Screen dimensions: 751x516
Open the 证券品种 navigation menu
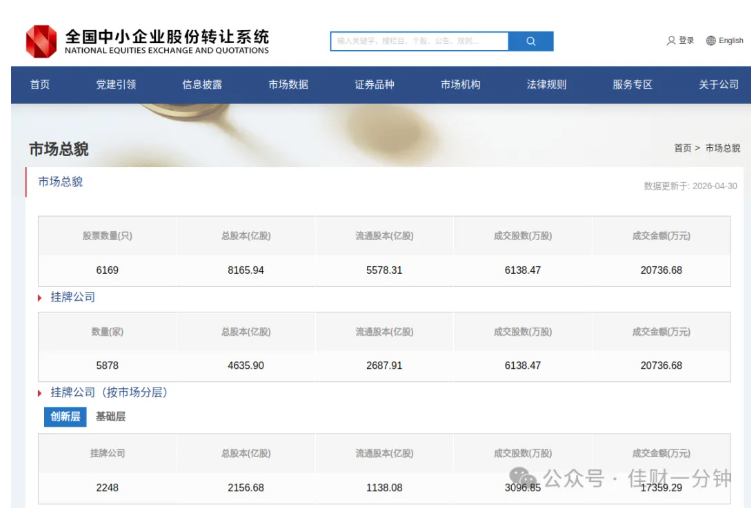pyautogui.click(x=375, y=85)
